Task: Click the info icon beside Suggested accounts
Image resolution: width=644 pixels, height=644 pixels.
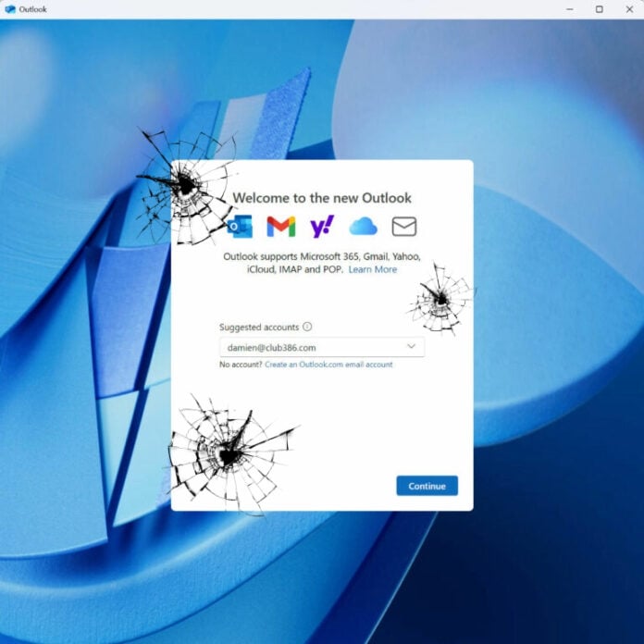Action: pos(307,327)
